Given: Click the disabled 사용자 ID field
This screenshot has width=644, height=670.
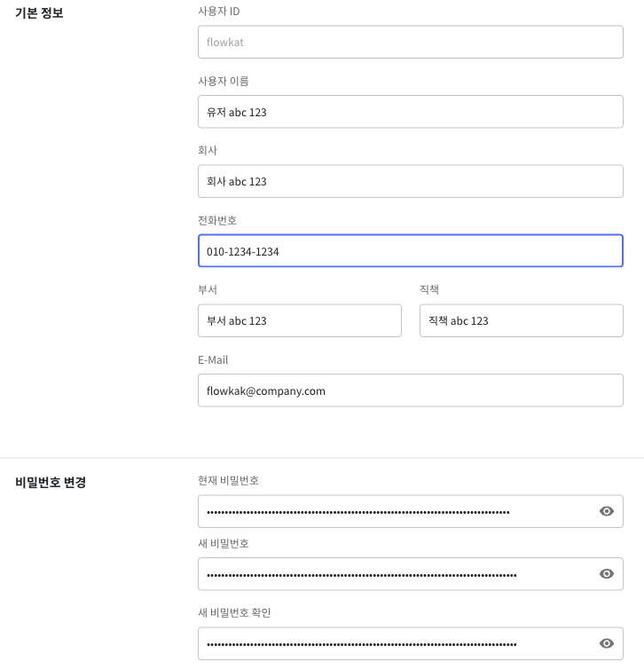Looking at the screenshot, I should point(410,43).
